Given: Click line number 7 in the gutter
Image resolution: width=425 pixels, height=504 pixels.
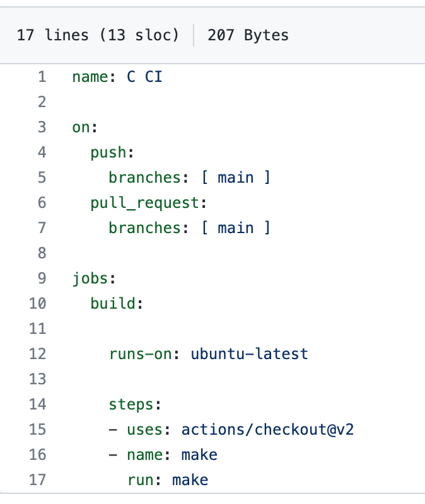Looking at the screenshot, I should [x=42, y=228].
